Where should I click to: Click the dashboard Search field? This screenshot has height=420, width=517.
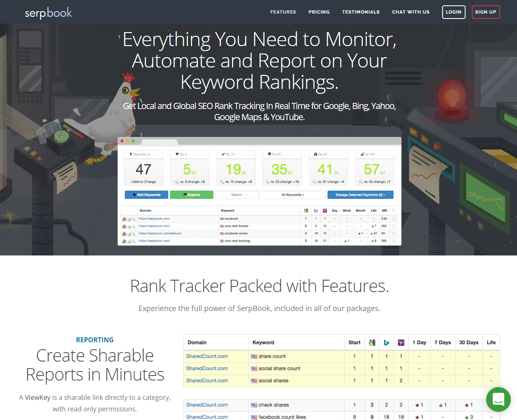pos(236,195)
